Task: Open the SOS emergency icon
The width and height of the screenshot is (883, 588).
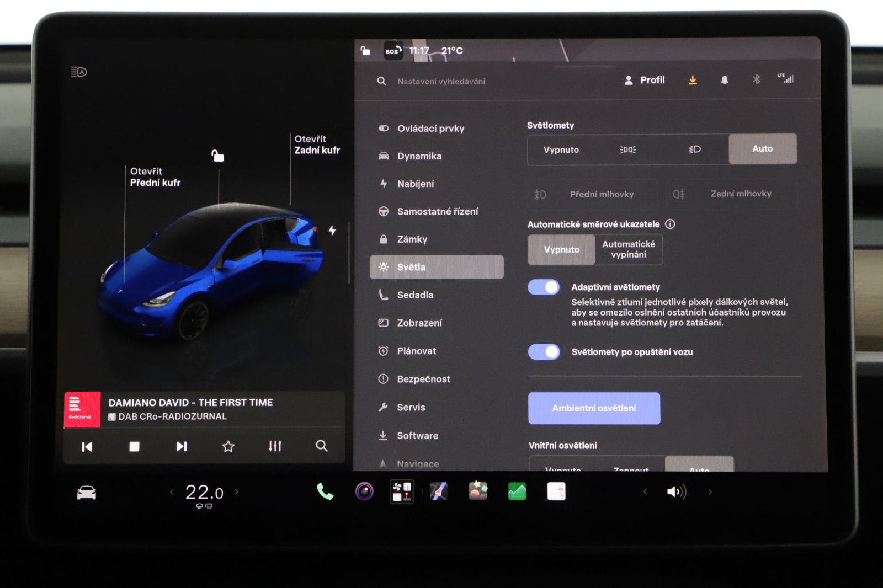Action: [x=393, y=51]
